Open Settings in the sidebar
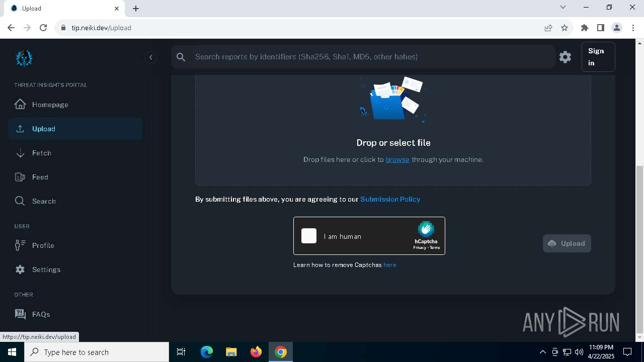 coord(75,269)
